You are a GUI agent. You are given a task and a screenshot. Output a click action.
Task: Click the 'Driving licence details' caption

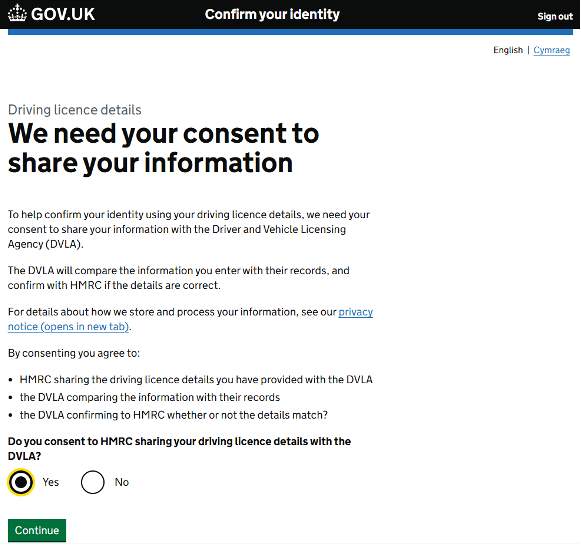click(x=75, y=110)
